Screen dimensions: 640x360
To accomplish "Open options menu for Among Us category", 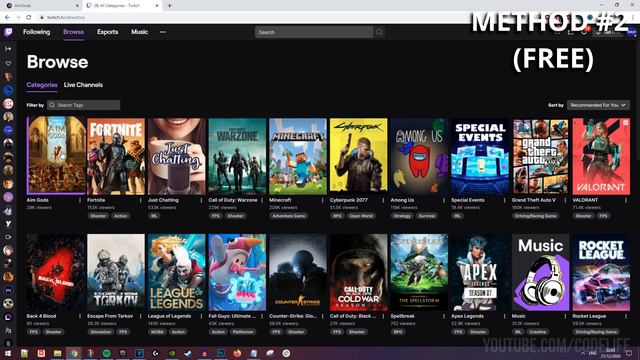I will point(444,200).
